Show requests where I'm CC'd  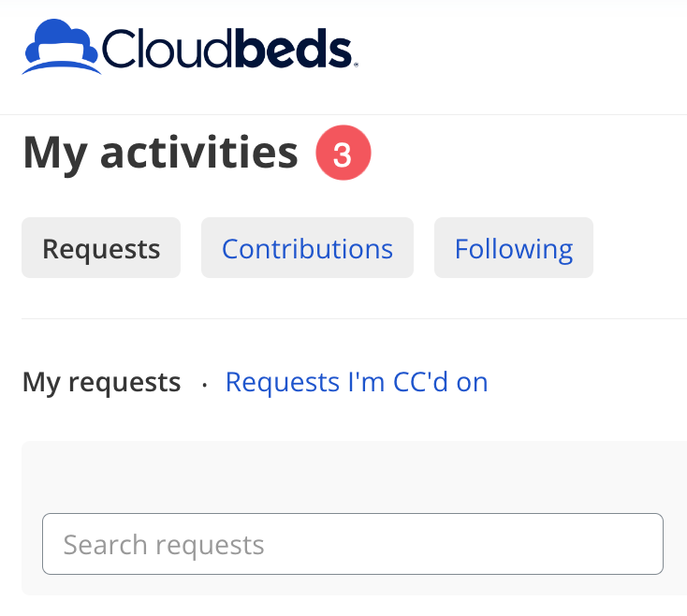(357, 382)
